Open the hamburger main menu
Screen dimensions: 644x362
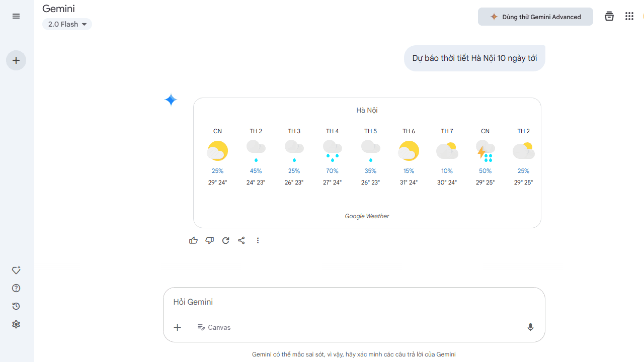(16, 16)
